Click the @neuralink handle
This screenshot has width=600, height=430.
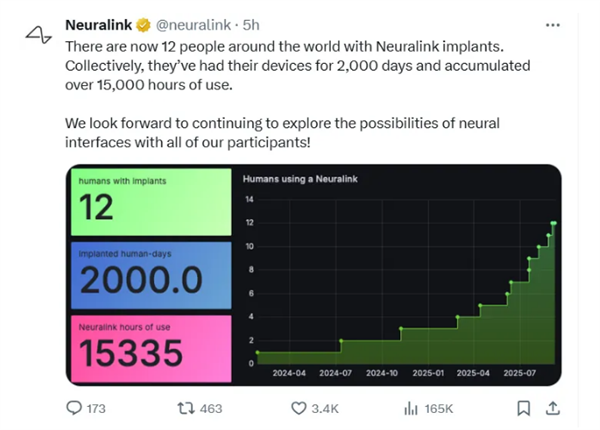[188, 25]
